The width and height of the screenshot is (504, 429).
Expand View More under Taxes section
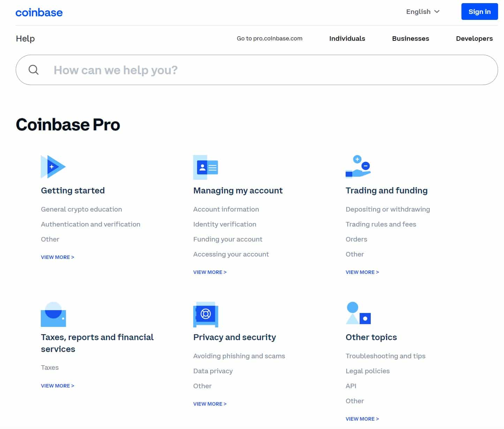point(58,386)
